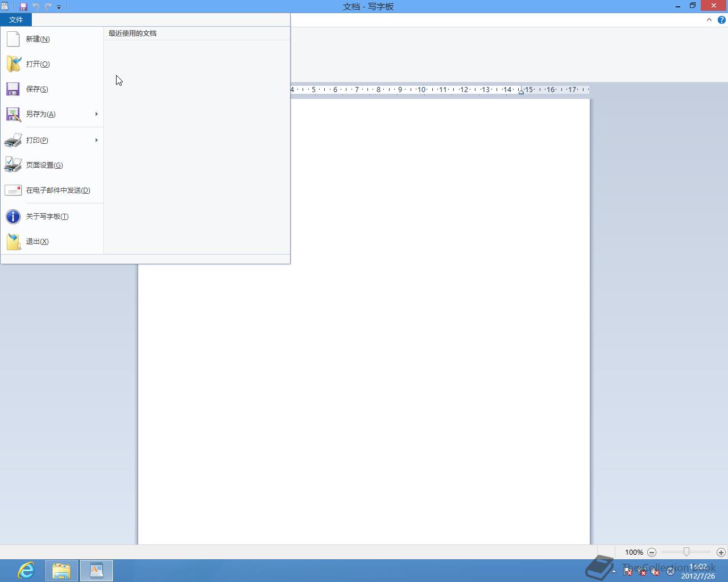This screenshot has height=582, width=728.
Task: Show hidden tray icons arrow
Action: point(614,571)
